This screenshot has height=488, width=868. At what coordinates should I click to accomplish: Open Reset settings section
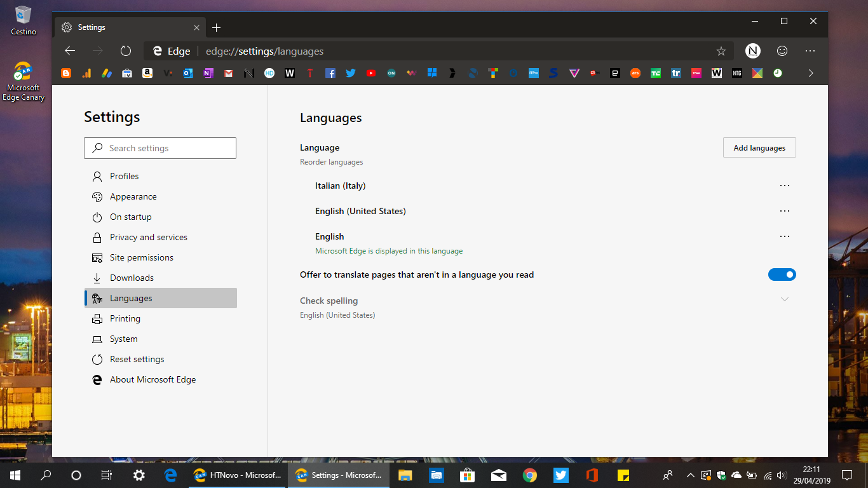[160, 359]
